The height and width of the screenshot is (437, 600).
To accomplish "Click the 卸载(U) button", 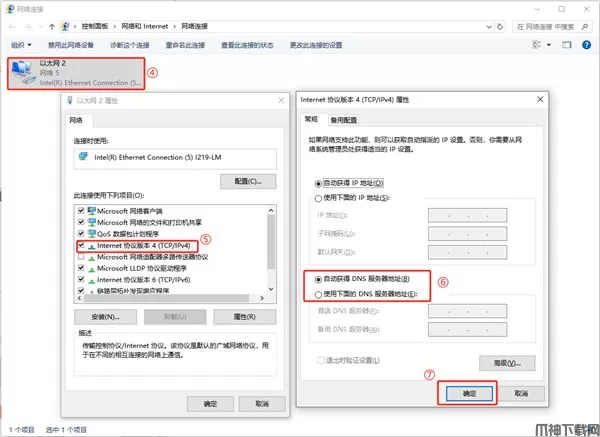I will 175,317.
